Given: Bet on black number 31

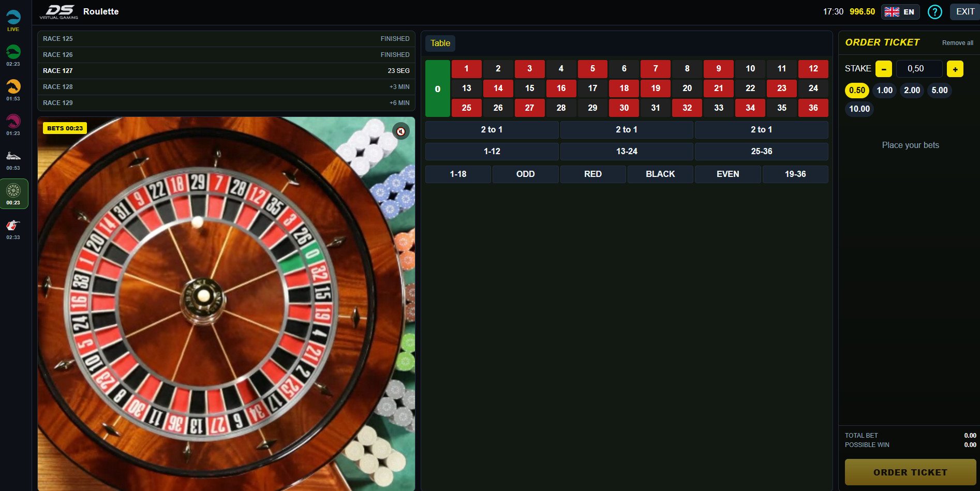Looking at the screenshot, I should point(656,108).
